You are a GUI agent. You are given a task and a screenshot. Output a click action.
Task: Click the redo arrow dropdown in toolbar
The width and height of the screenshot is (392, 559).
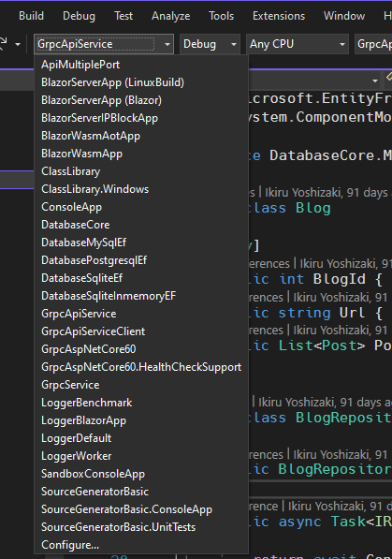pos(18,45)
